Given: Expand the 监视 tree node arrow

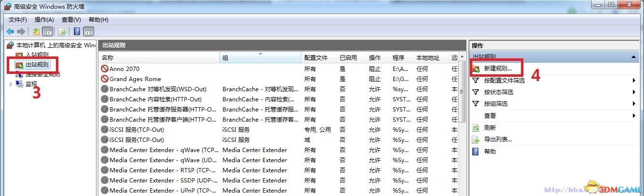Looking at the screenshot, I should [11, 84].
